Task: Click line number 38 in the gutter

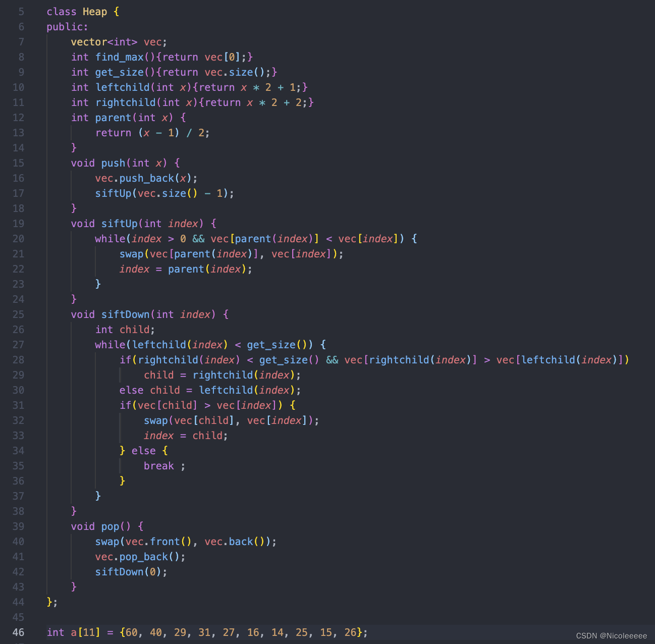Action: 18,511
